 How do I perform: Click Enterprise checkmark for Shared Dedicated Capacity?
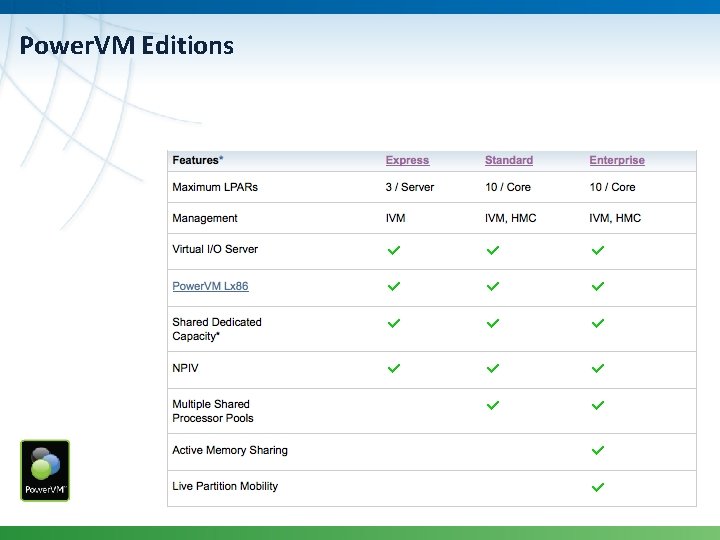(x=598, y=323)
